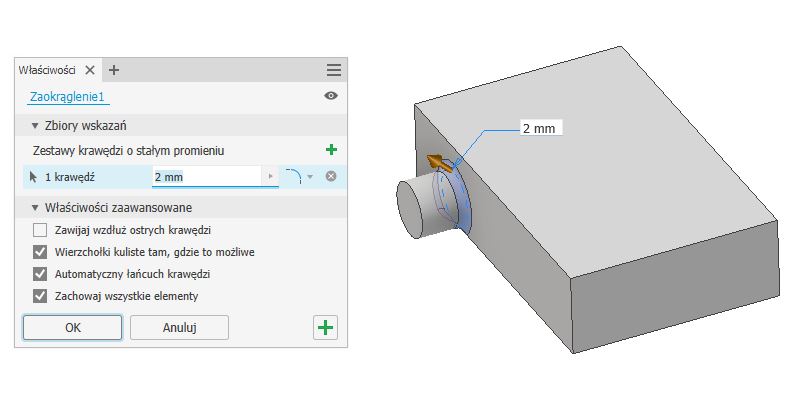This screenshot has height=406, width=797.
Task: Click the orange radius drag arrow on model
Action: [x=436, y=162]
